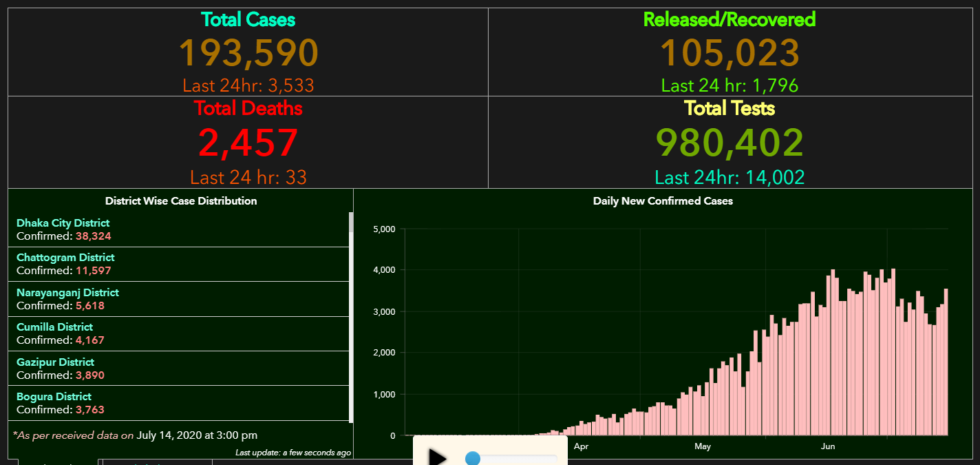Click the date 'July 14, 2020 at 3:00 pm'

[198, 435]
